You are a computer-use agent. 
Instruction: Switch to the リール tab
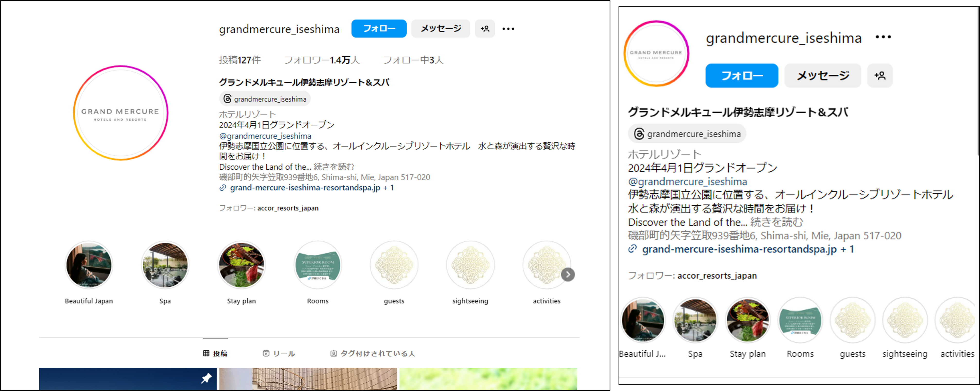(279, 353)
